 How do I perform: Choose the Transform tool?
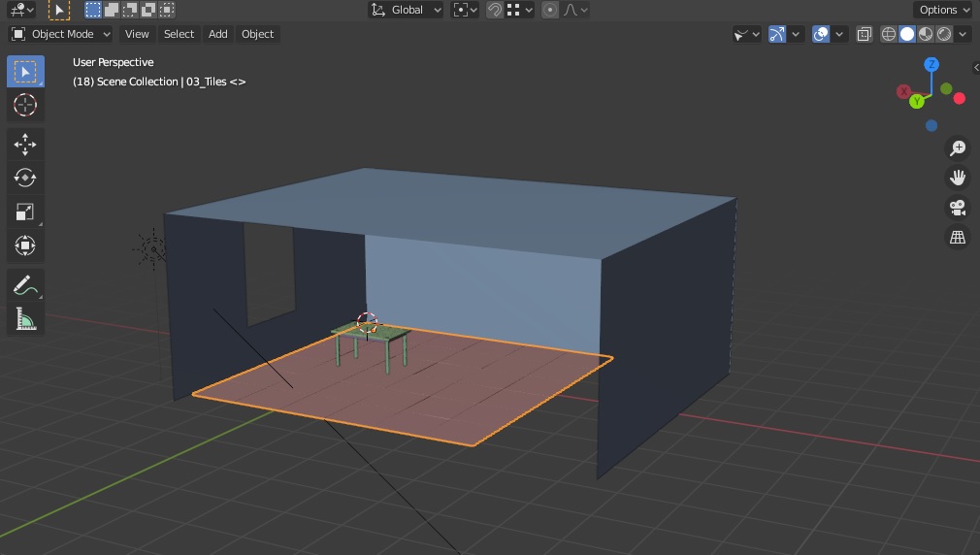(x=25, y=245)
